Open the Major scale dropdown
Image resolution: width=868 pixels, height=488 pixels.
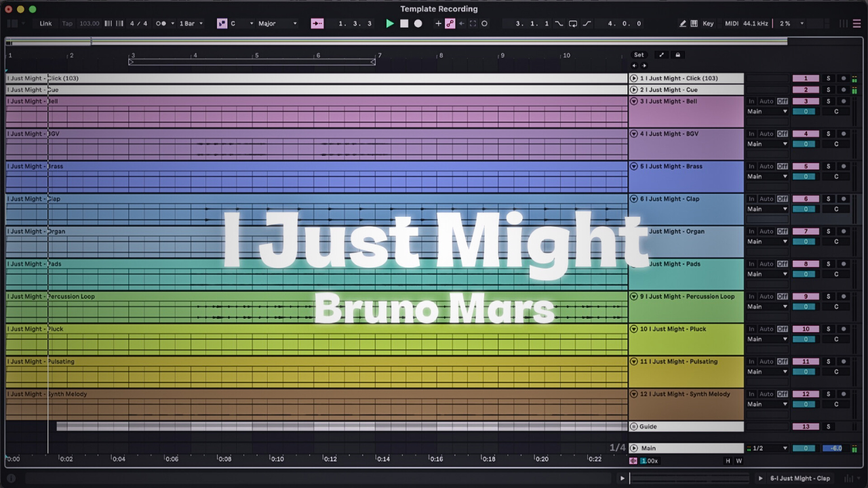tap(277, 24)
